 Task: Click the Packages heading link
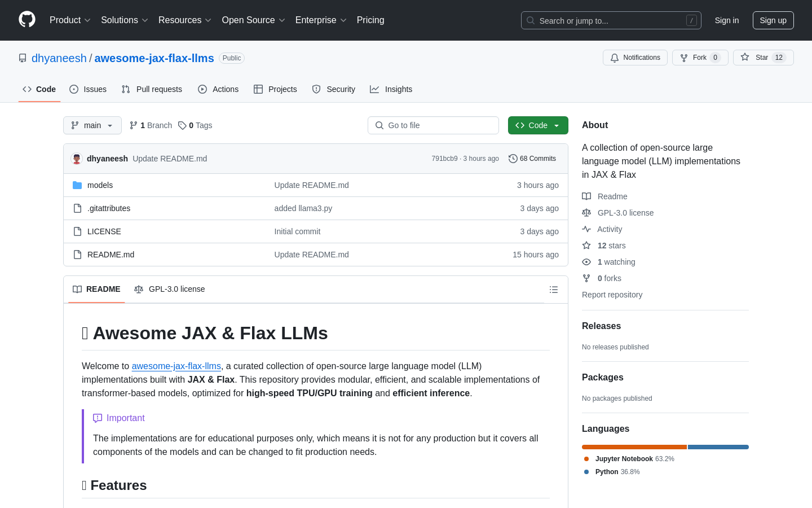click(x=603, y=378)
